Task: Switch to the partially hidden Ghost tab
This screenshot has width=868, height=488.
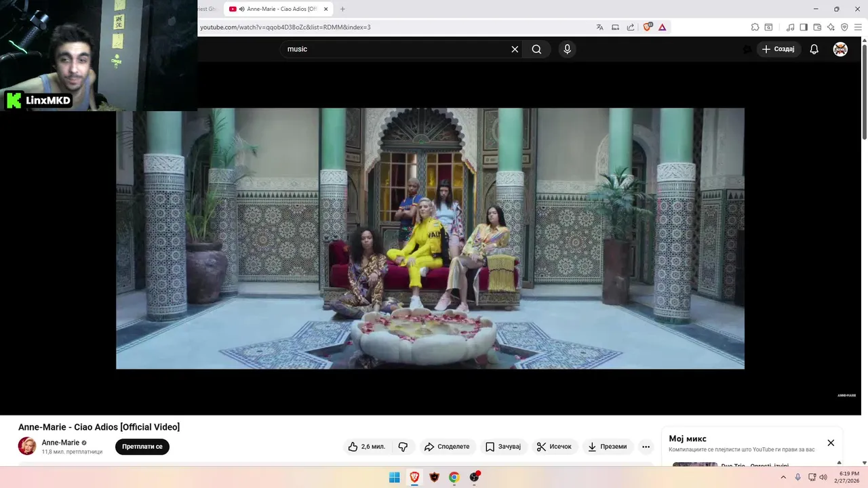Action: 208,9
